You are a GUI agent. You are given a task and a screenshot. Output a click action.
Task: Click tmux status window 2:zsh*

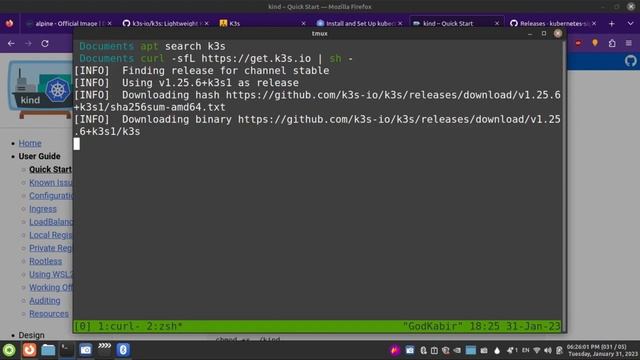[163, 326]
